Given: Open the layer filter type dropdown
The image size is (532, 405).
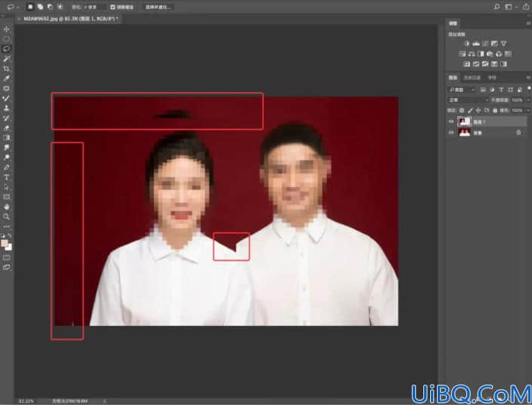Looking at the screenshot, I should 462,90.
